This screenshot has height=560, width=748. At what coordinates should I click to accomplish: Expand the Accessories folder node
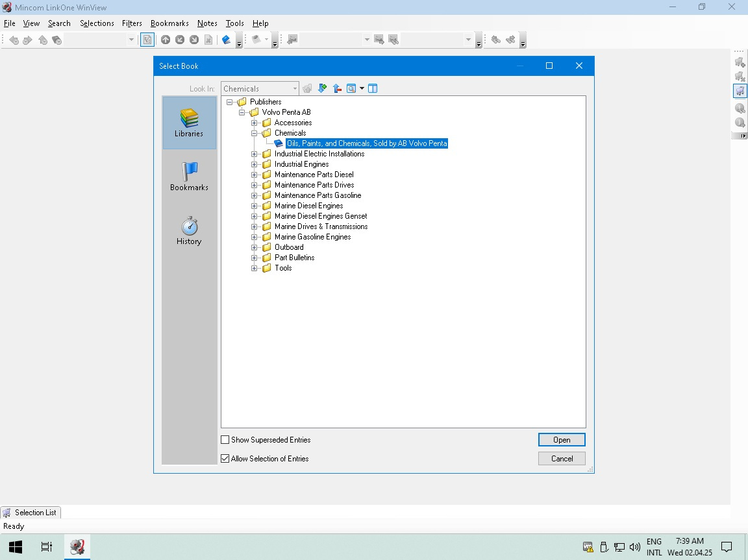point(255,123)
